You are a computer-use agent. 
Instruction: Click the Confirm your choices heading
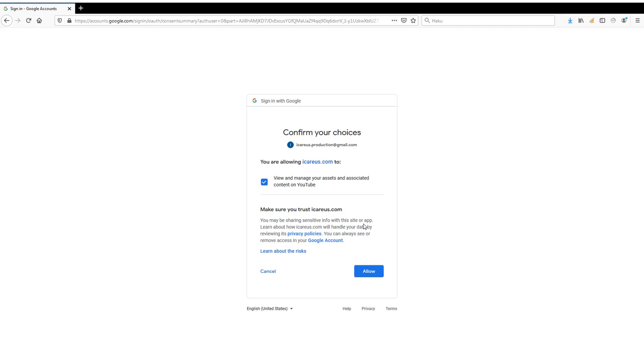pos(322,132)
